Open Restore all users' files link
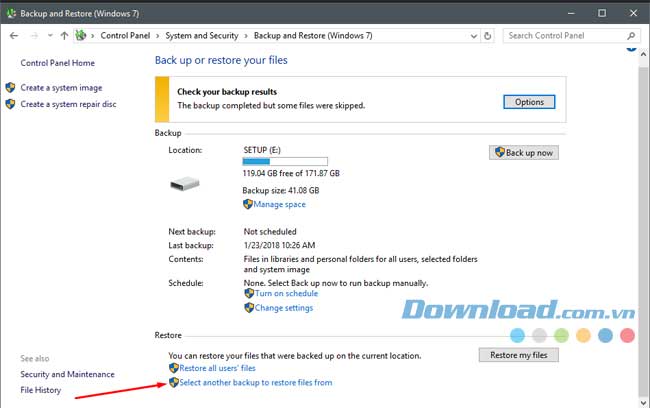This screenshot has height=408, width=650. pyautogui.click(x=218, y=368)
